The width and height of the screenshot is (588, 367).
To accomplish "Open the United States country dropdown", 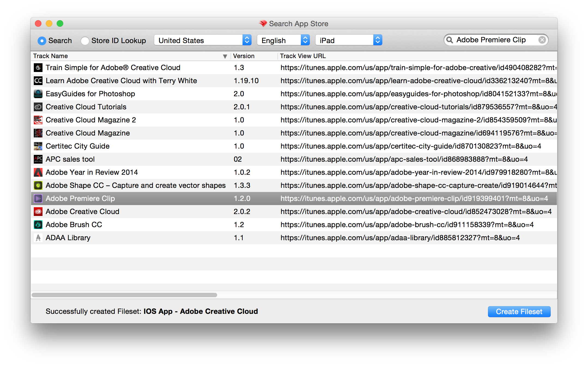I will (x=202, y=40).
